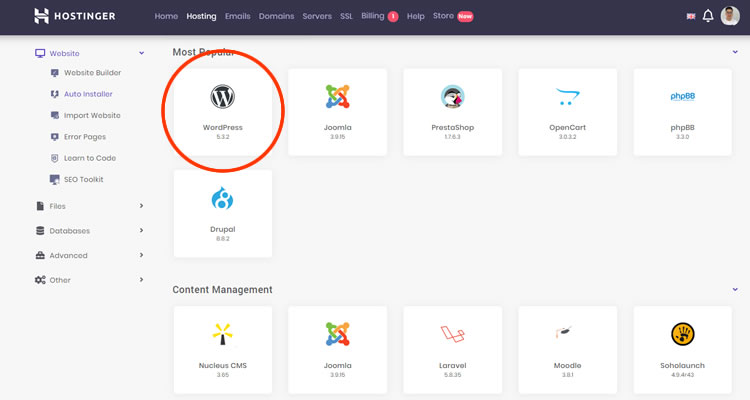Click the Soholaunch label text
Screen dimensions: 750x400
pos(683,365)
